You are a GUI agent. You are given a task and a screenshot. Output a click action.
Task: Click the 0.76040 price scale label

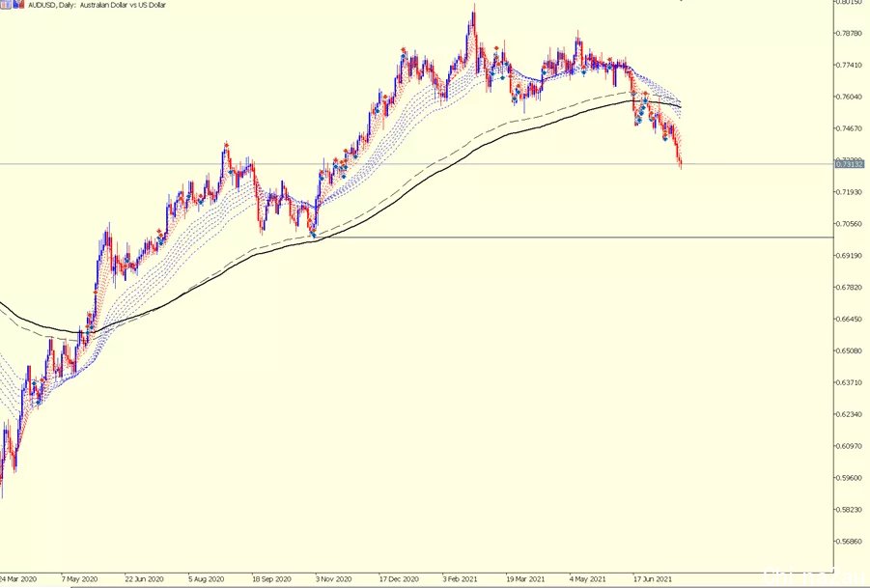pyautogui.click(x=850, y=98)
